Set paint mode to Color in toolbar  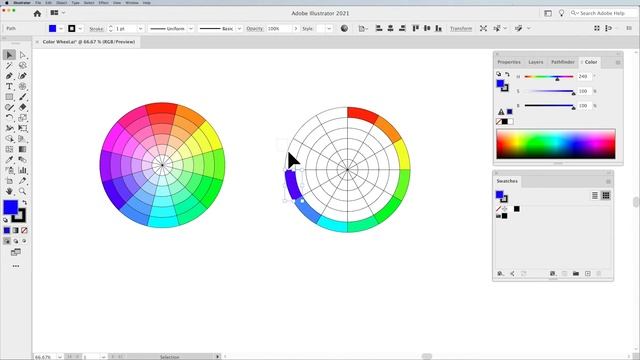coord(7,231)
